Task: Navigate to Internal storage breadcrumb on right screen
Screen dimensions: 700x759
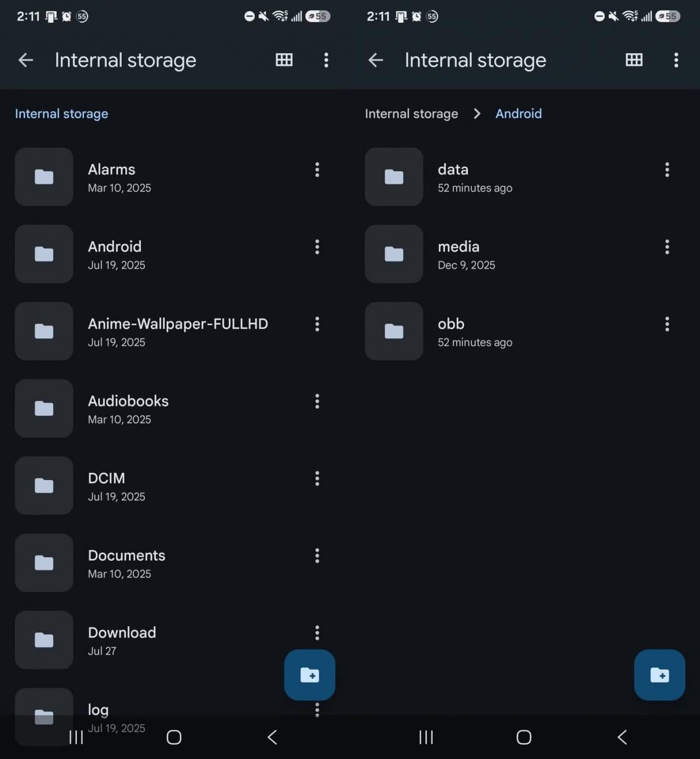Action: coord(411,113)
